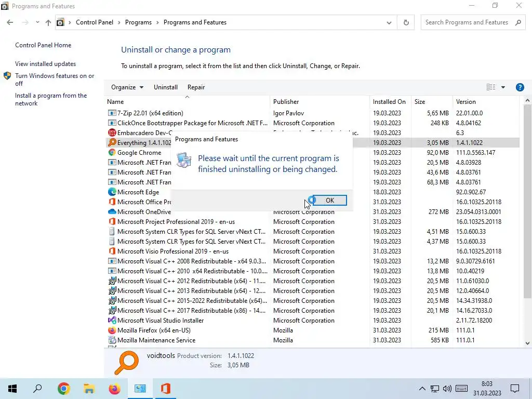Viewport: 532px width, 399px height.
Task: Click the Programs breadcrumb
Action: [138, 22]
